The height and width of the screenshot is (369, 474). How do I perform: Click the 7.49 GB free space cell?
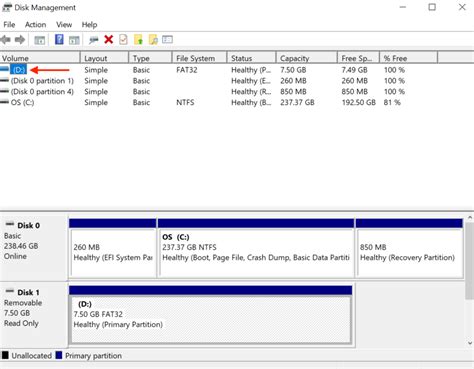354,70
